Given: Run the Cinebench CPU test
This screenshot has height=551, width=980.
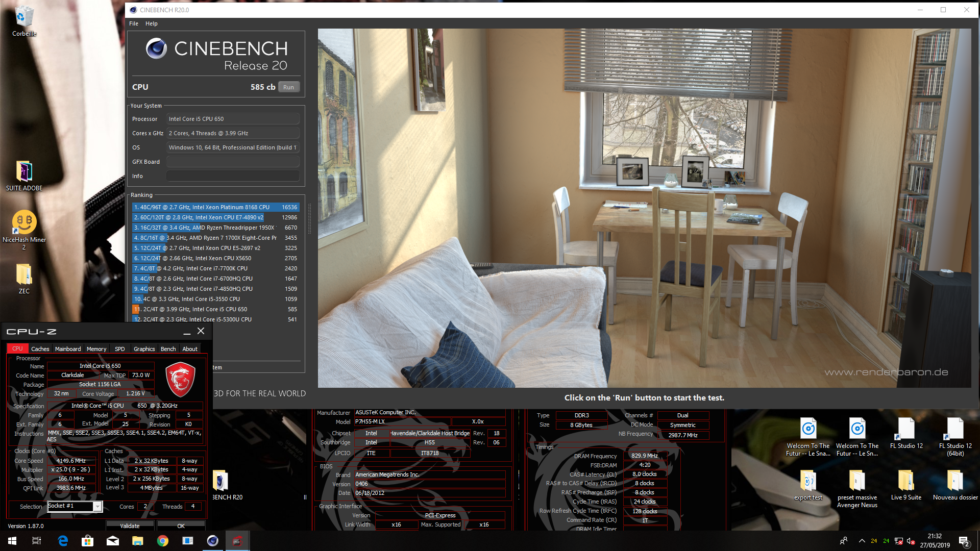Looking at the screenshot, I should (x=288, y=87).
